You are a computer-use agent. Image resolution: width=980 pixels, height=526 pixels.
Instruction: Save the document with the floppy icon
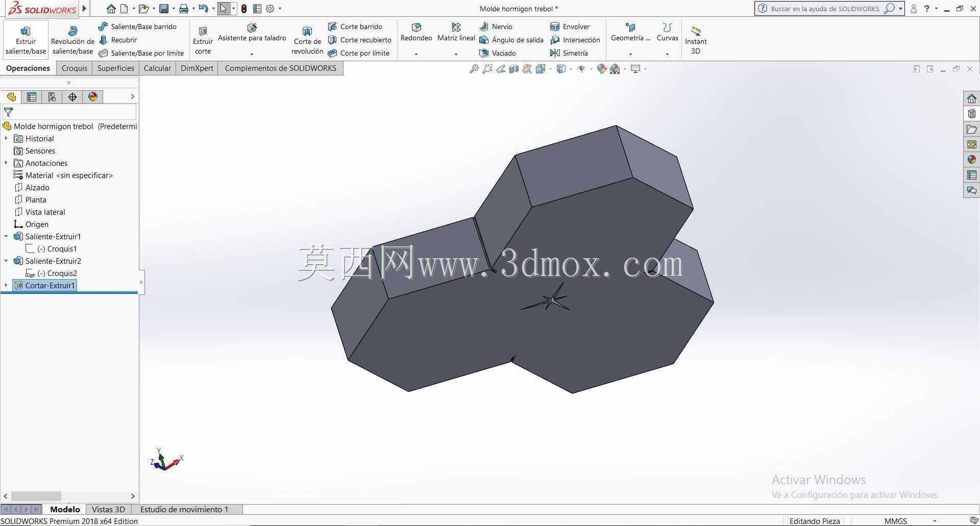point(164,9)
